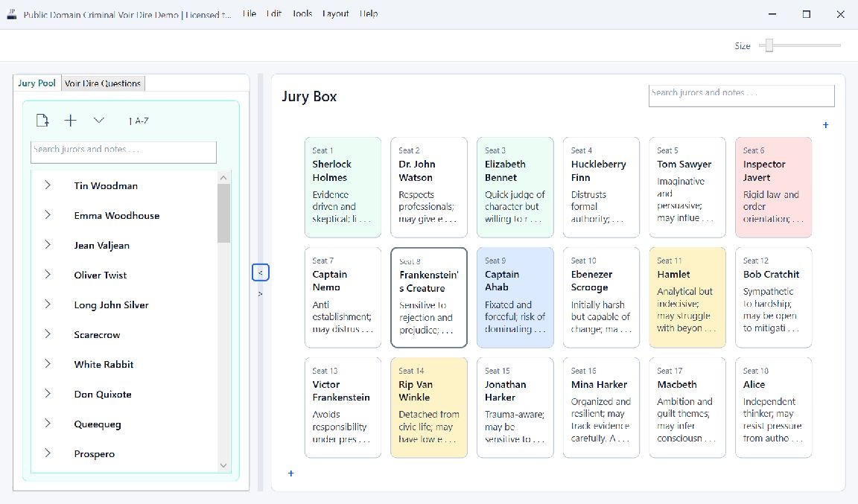
Task: Select the Seat 13 Victor Frankenstein card
Action: (343, 408)
